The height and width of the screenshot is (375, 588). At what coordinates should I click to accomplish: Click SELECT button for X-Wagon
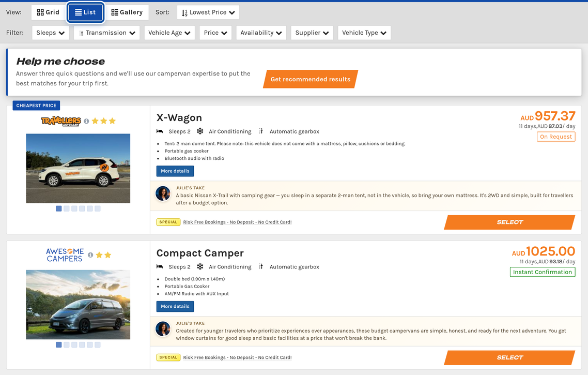[509, 222]
